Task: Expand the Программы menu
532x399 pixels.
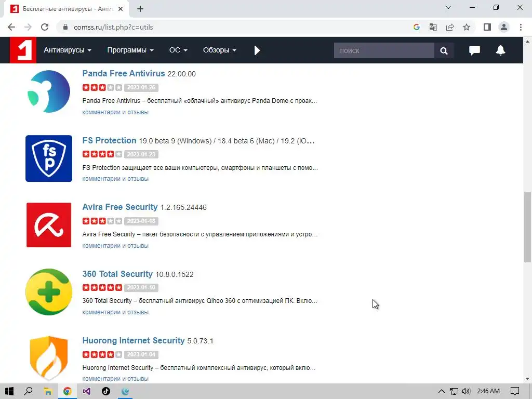Action: (130, 50)
